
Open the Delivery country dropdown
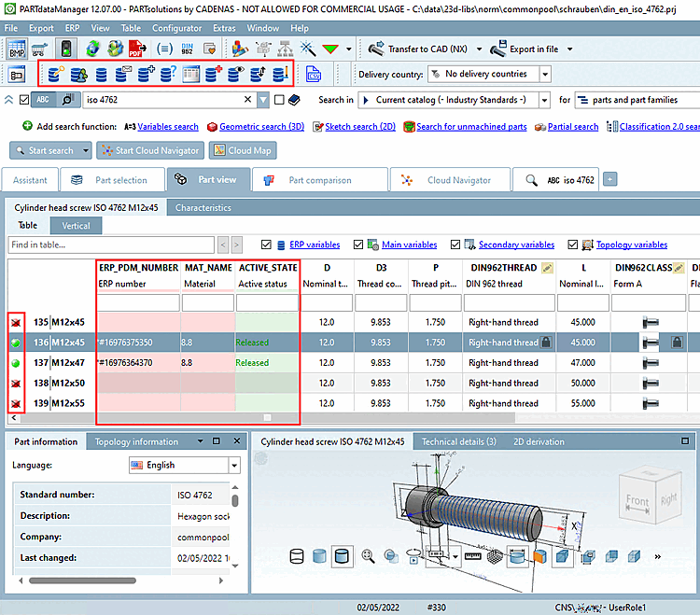pos(544,74)
